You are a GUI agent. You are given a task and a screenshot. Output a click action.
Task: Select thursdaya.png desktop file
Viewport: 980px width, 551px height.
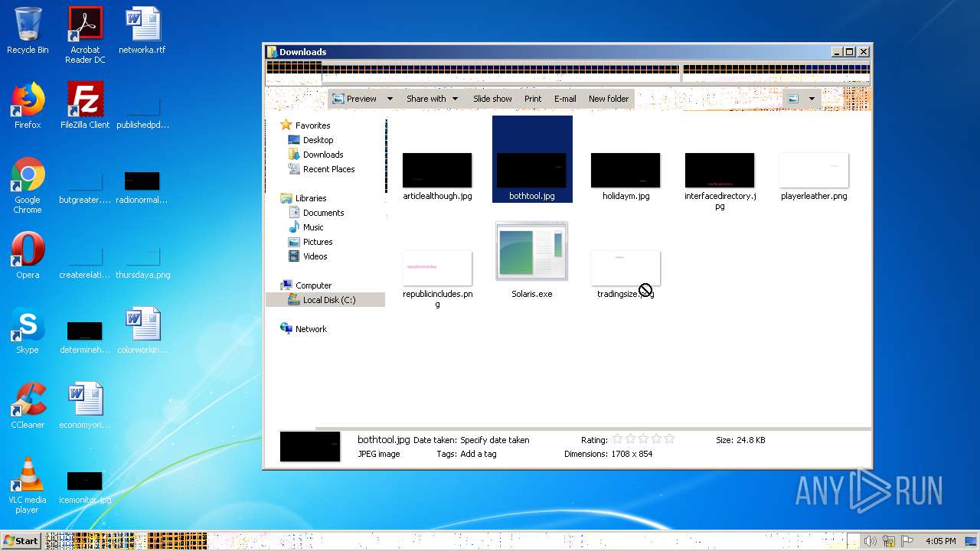pos(142,262)
